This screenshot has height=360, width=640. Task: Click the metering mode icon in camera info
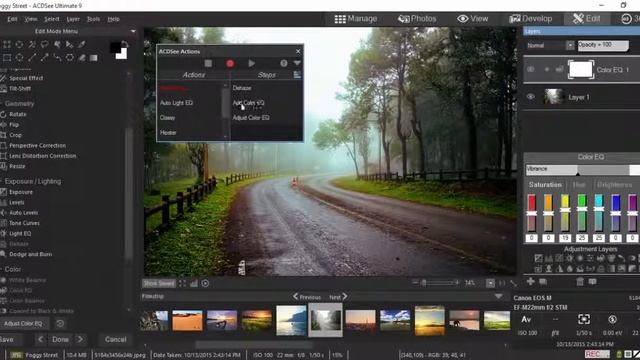point(584,319)
